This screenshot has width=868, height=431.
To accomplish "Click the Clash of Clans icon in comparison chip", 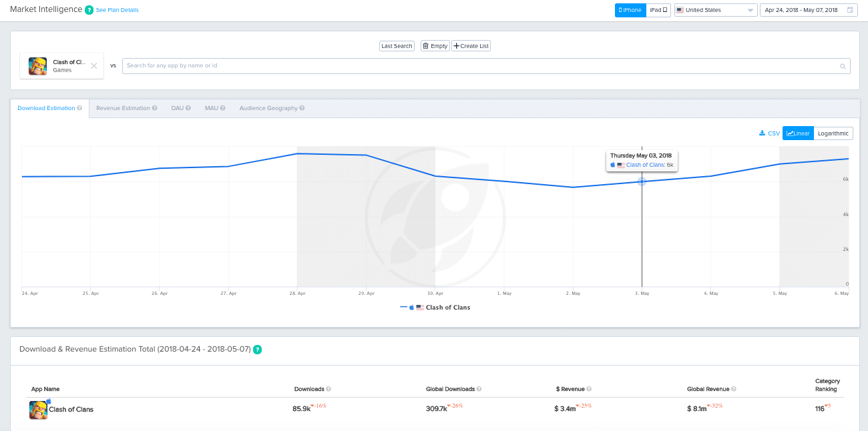I will coord(37,66).
